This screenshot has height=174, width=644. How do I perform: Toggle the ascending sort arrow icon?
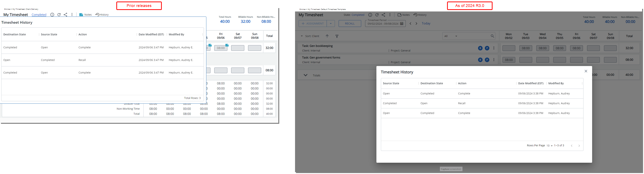click(x=327, y=36)
